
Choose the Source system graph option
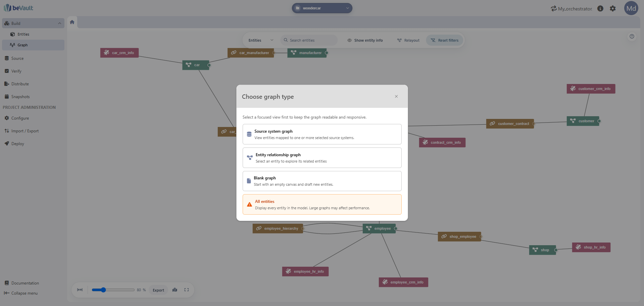pyautogui.click(x=322, y=134)
